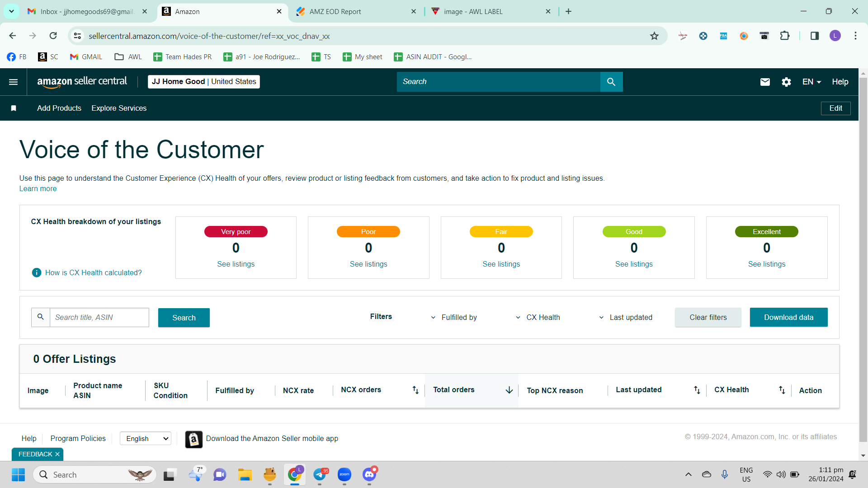Image resolution: width=868 pixels, height=488 pixels.
Task: Open the EN language dropdown
Action: (811, 82)
